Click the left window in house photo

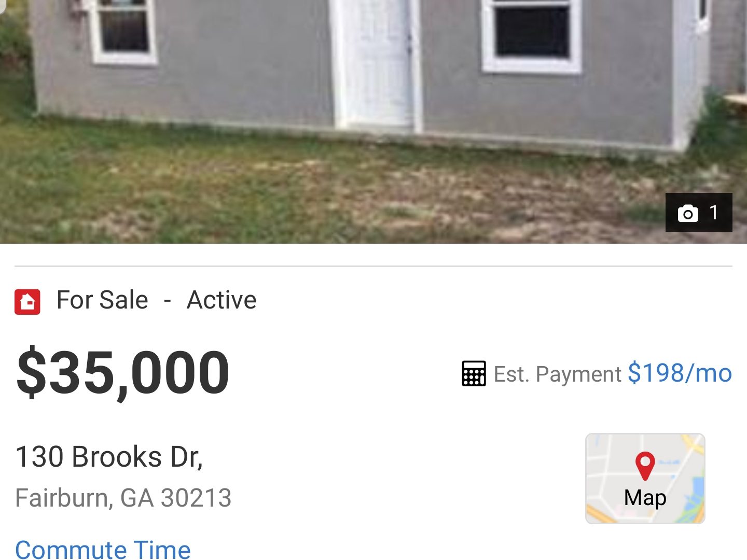122,30
